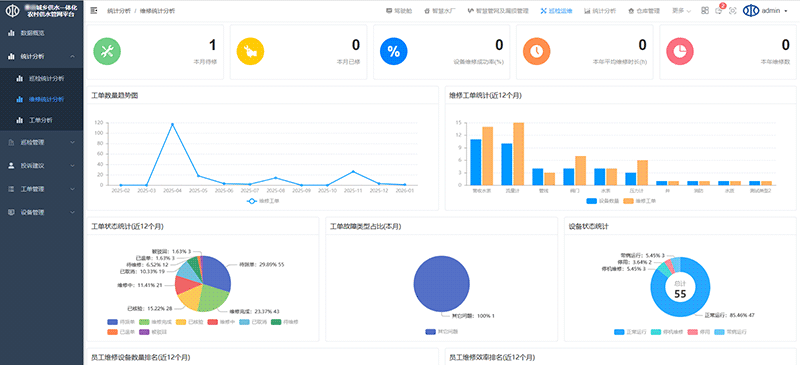Click the 本月待修 value 1
800x365 pixels.
[212, 45]
